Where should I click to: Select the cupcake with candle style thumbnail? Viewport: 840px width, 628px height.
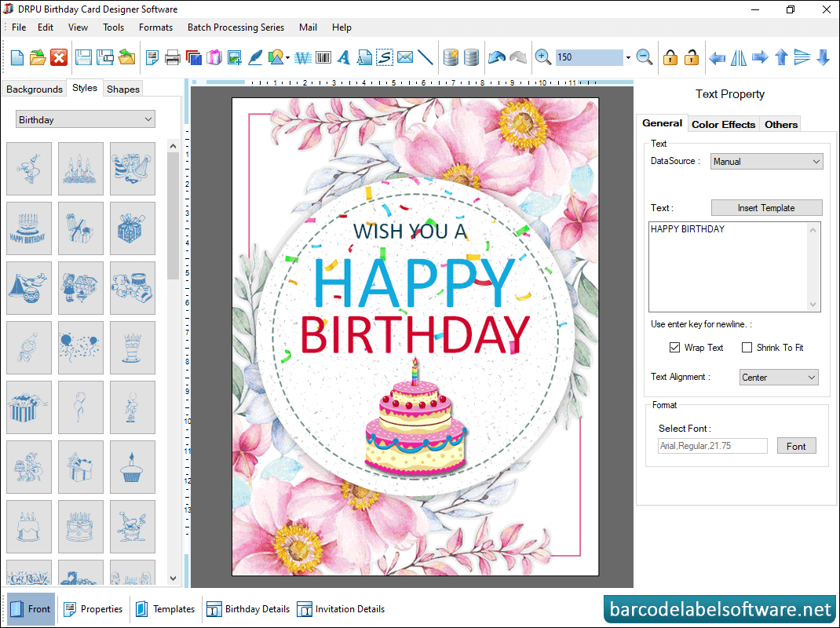133,467
